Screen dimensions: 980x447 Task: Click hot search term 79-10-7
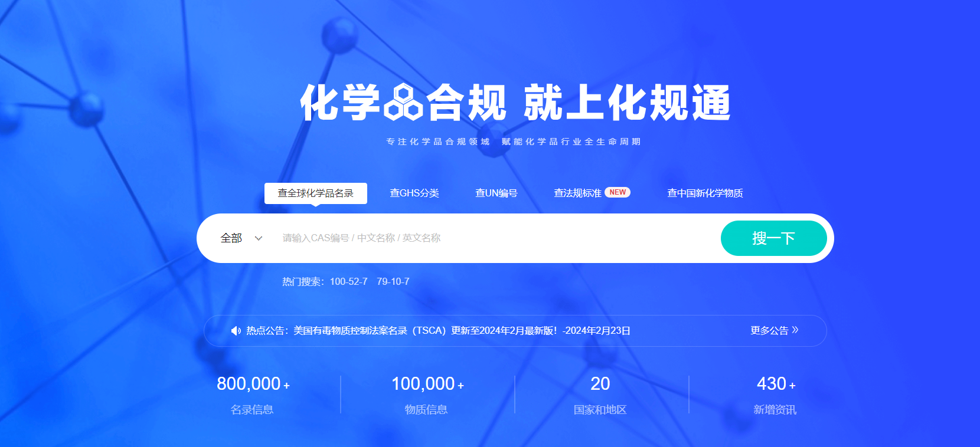[393, 282]
